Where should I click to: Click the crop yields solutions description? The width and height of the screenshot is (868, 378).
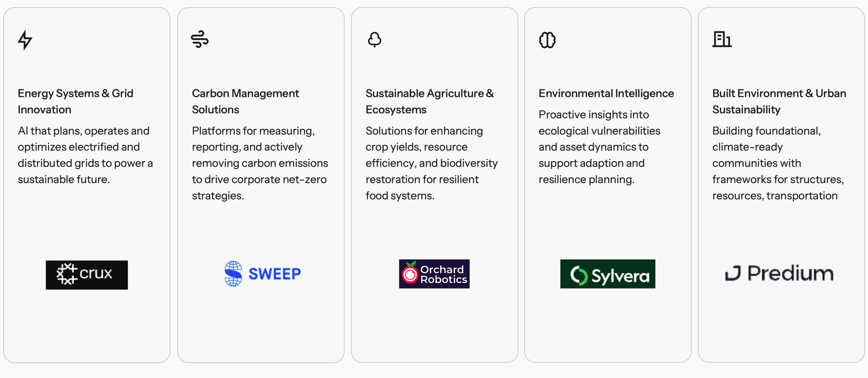tap(431, 163)
